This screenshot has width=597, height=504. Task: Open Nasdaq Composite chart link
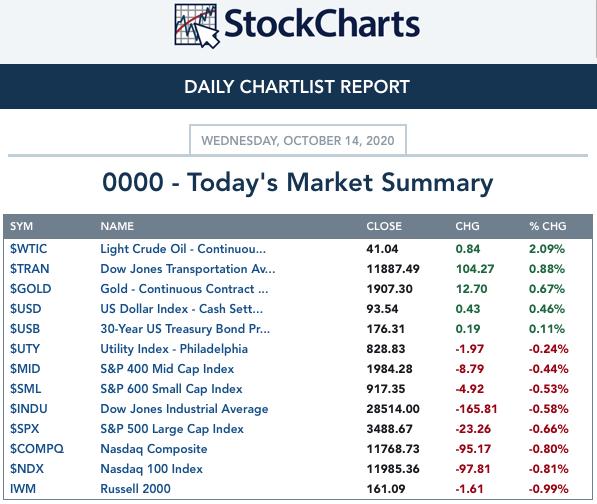click(x=154, y=449)
